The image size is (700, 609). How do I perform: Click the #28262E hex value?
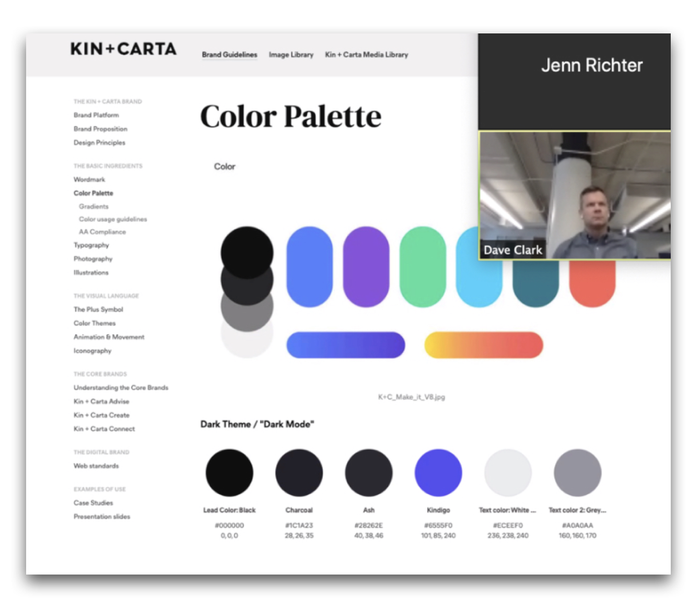point(369,525)
